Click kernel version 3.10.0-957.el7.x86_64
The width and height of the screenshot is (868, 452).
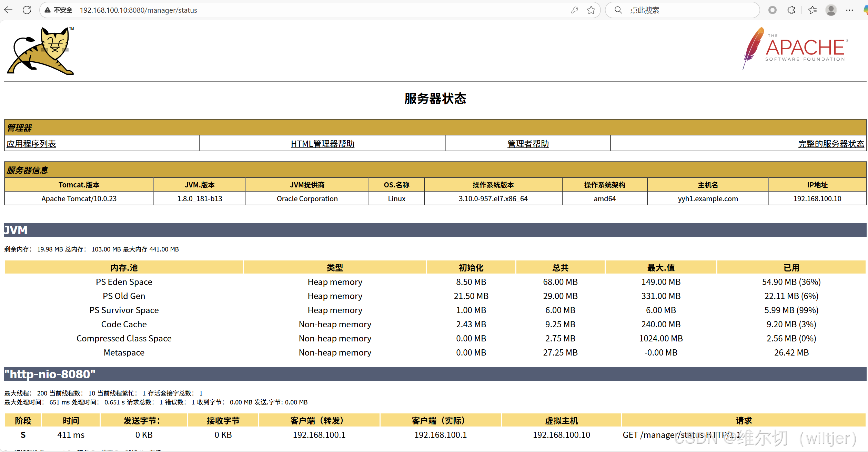pyautogui.click(x=493, y=198)
